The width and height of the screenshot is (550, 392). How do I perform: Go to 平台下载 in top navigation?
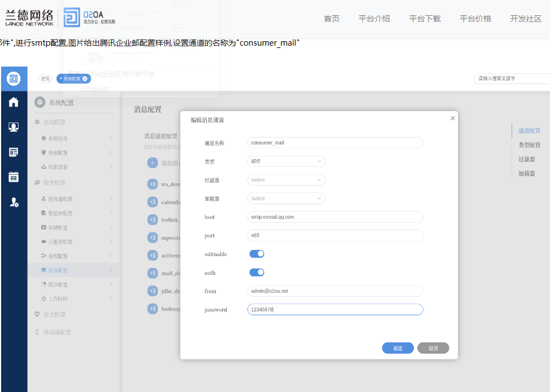tap(425, 19)
